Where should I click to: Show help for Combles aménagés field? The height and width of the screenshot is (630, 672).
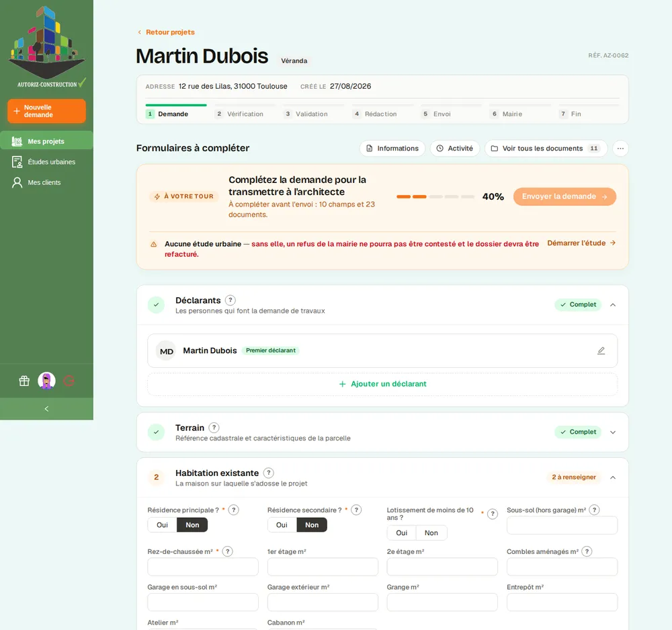coord(587,551)
